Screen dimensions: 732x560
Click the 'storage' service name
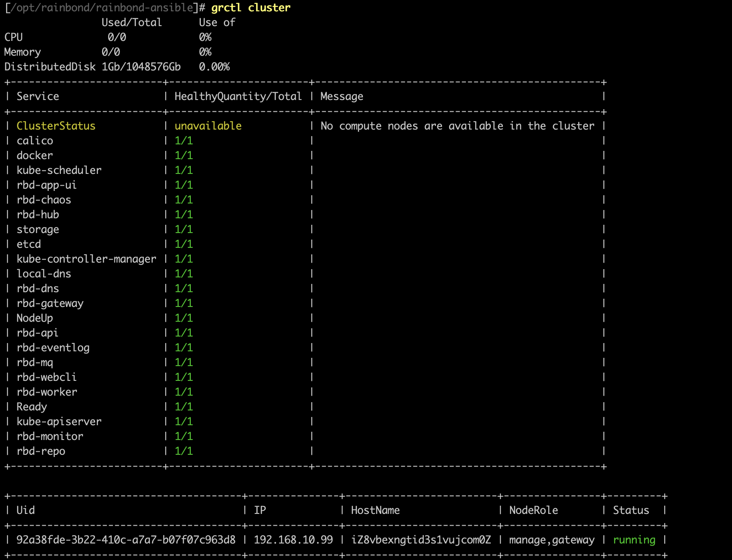click(38, 230)
